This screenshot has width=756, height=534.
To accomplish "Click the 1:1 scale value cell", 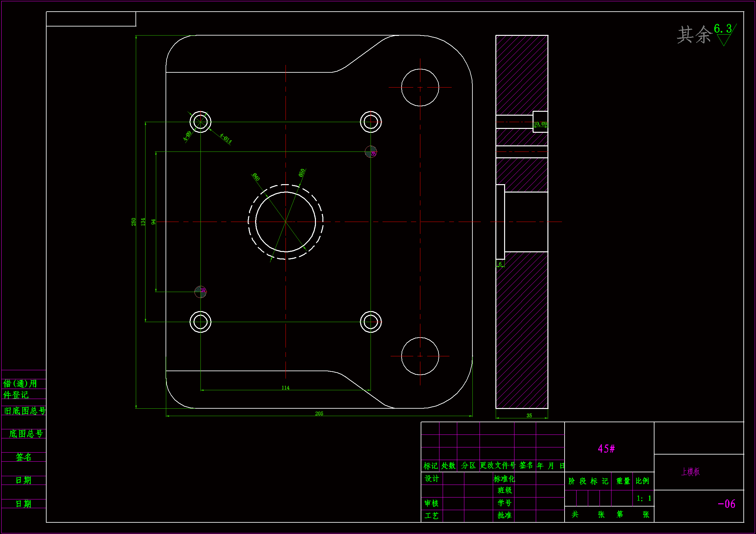I will [643, 498].
